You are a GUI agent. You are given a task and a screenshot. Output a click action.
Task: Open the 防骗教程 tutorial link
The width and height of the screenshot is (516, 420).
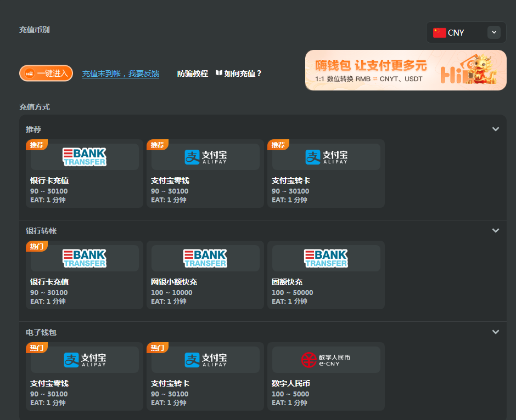coord(193,73)
